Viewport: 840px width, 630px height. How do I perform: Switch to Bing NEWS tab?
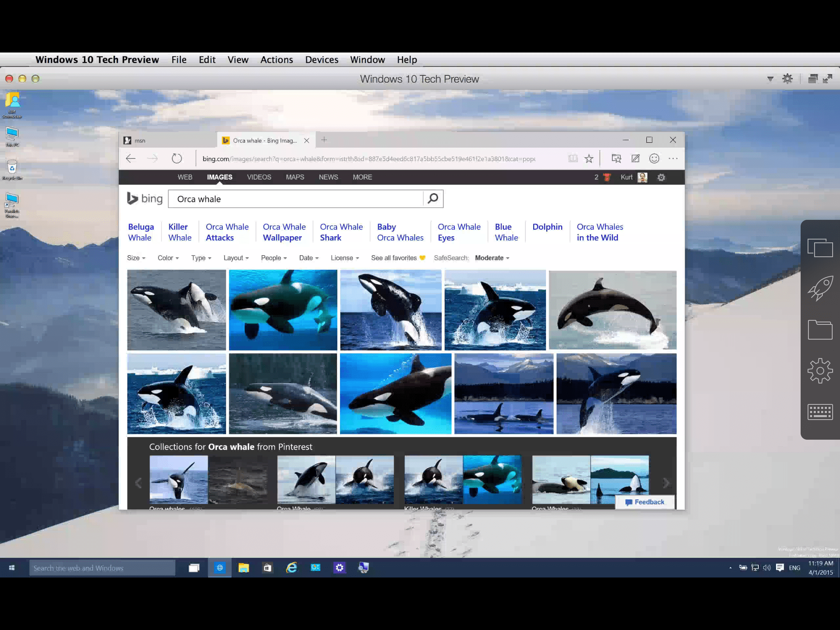329,177
